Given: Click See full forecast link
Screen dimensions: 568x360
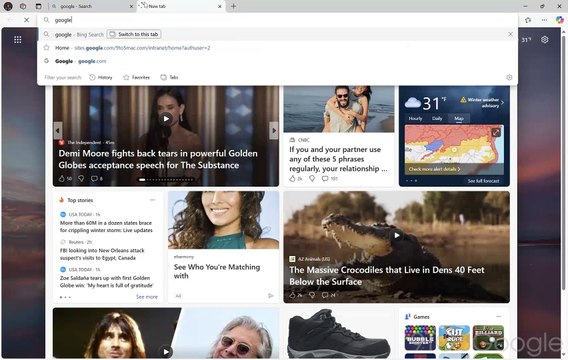Looking at the screenshot, I should click(x=484, y=181).
